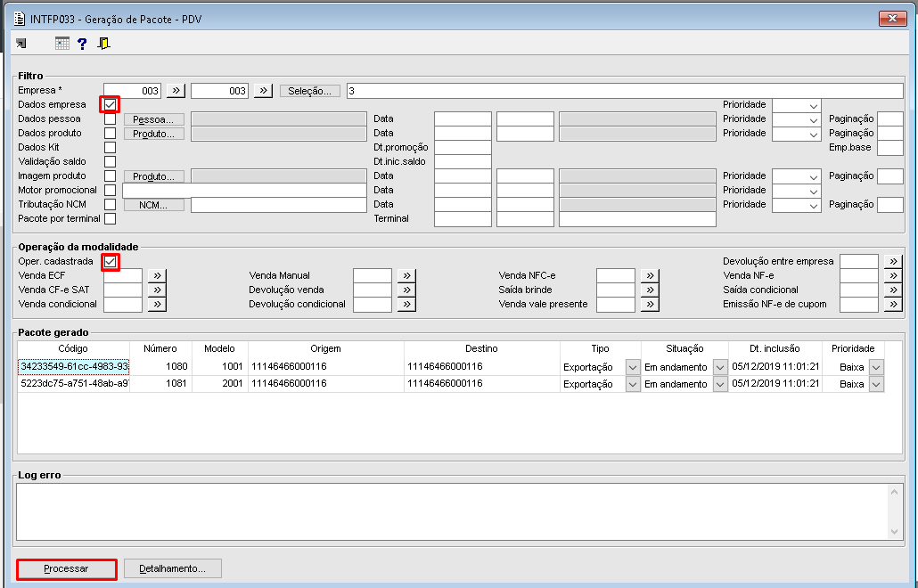The image size is (918, 588).
Task: Open lookup arrow for Venda NFC-e
Action: pyautogui.click(x=650, y=275)
